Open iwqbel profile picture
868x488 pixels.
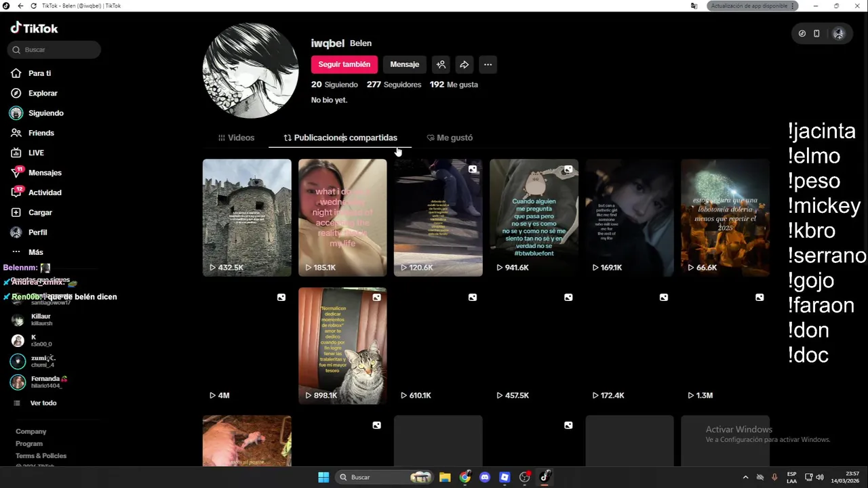(x=250, y=70)
